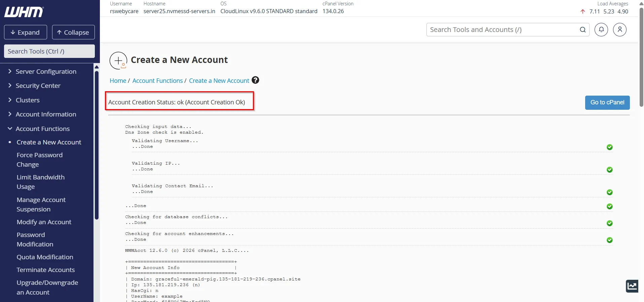
Task: Expand all sidebar menus
Action: pos(26,32)
